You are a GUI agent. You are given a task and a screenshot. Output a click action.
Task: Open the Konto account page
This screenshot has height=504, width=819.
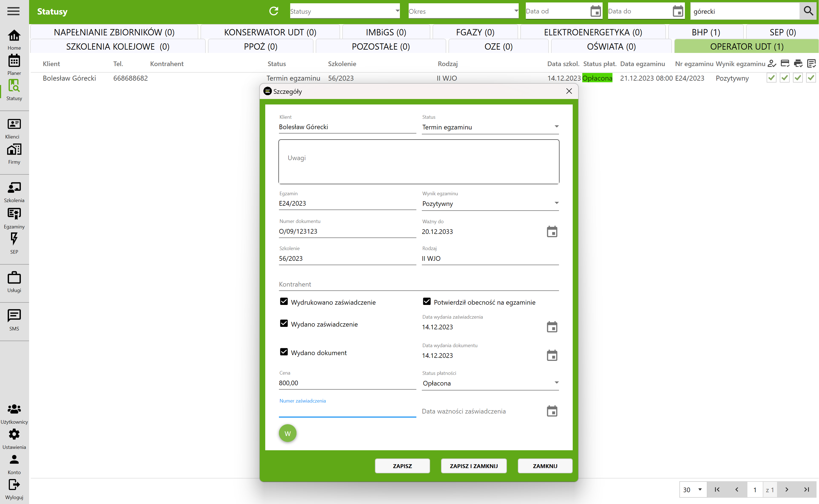point(14,464)
